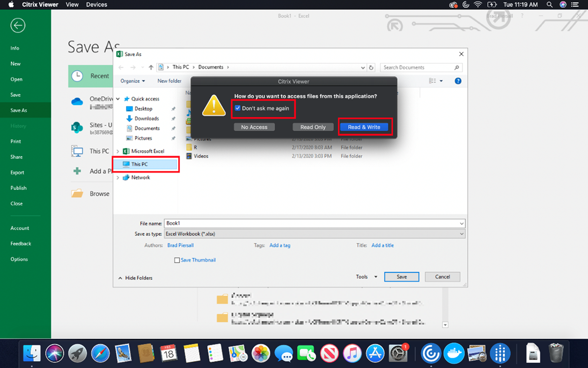Open News app in the Dock

point(329,353)
